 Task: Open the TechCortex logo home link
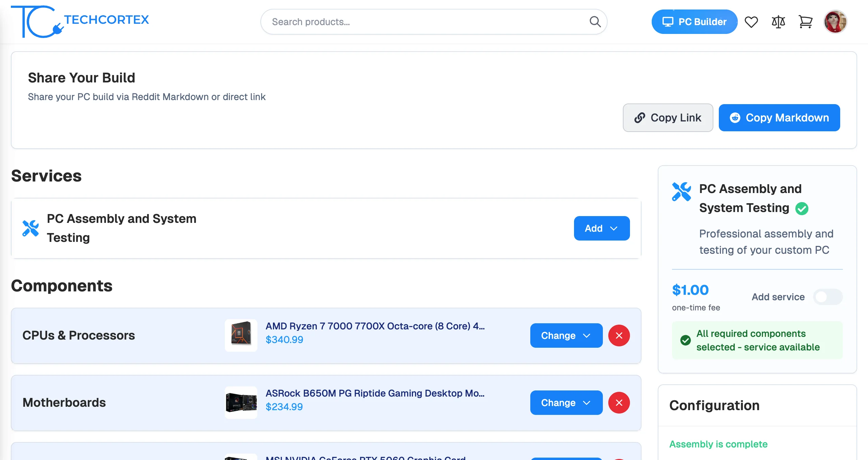pyautogui.click(x=80, y=22)
